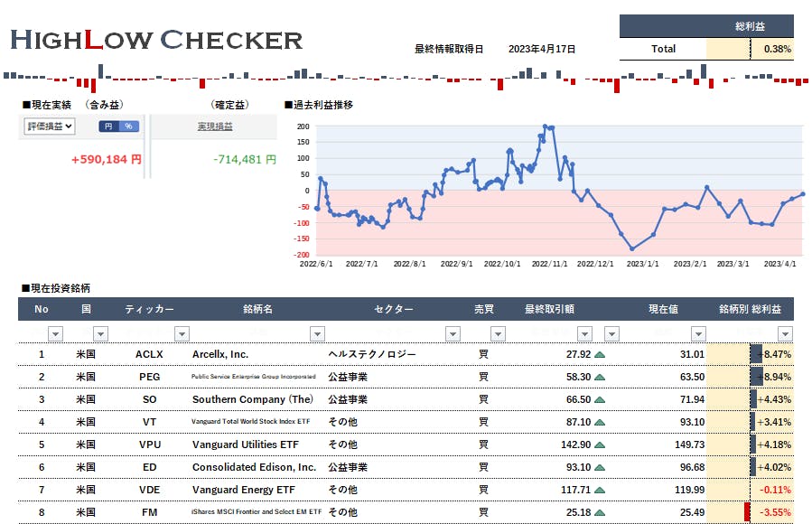Click the green triangle beside 66.50 for SO
The image size is (812, 524).
[x=600, y=399]
